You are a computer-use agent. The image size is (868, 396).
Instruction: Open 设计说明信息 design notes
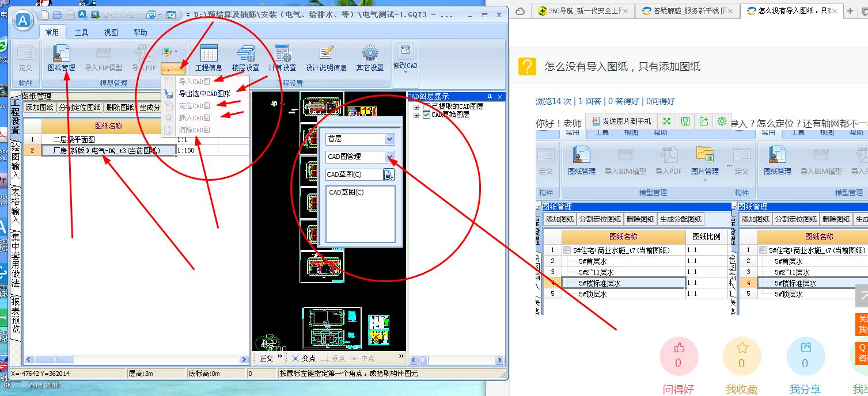(326, 58)
